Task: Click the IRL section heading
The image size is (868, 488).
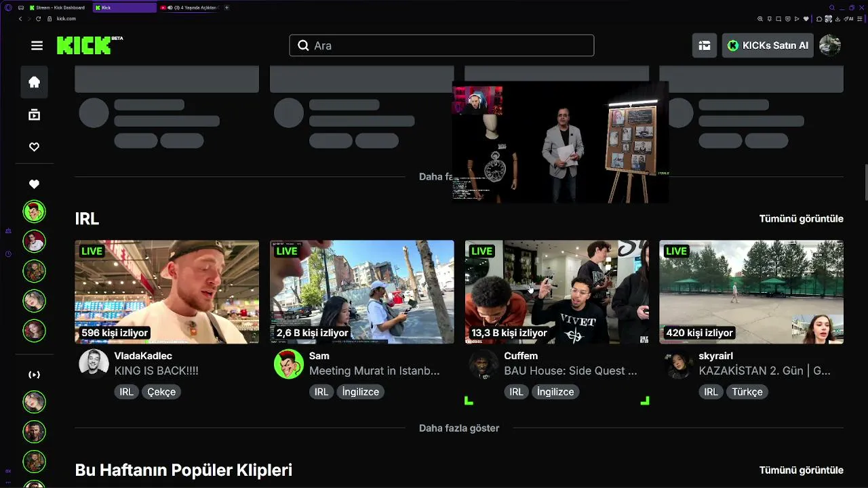Action: point(87,218)
